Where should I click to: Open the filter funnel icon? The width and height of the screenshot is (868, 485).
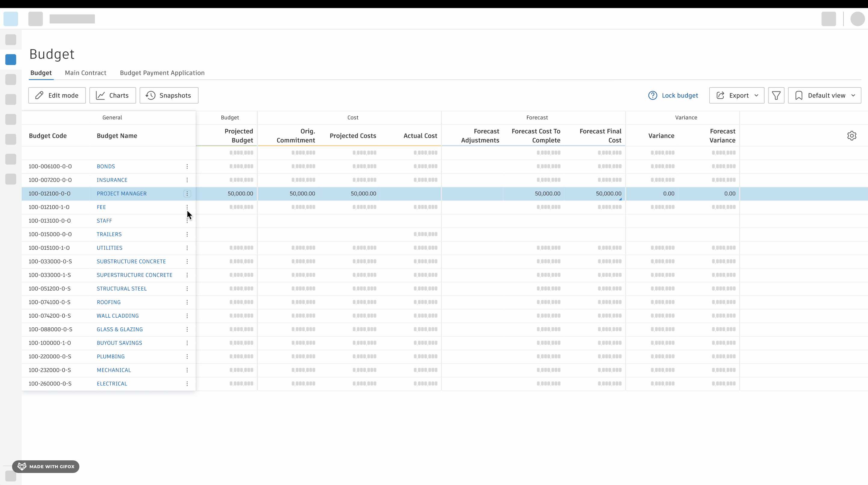tap(776, 96)
